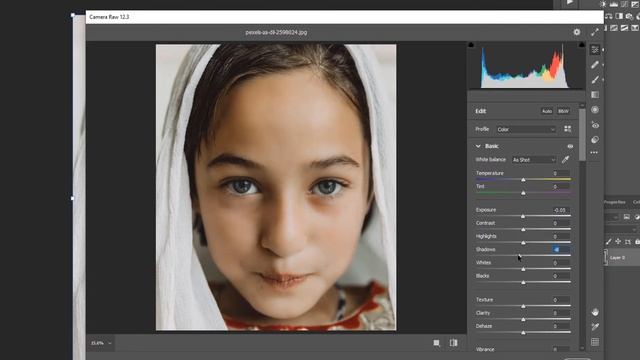The image size is (640, 360).
Task: Toggle default settings view icon
Action: (x=437, y=343)
